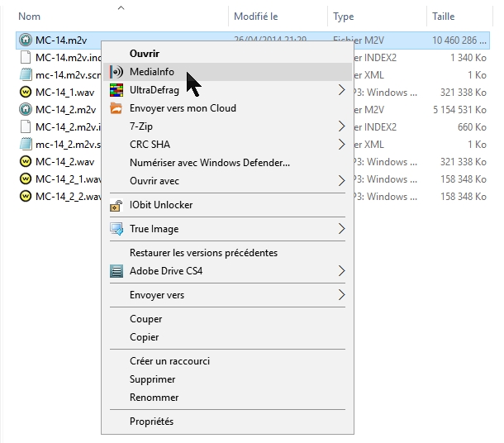
Task: Select Numériser avec Windows Defender
Action: point(209,163)
